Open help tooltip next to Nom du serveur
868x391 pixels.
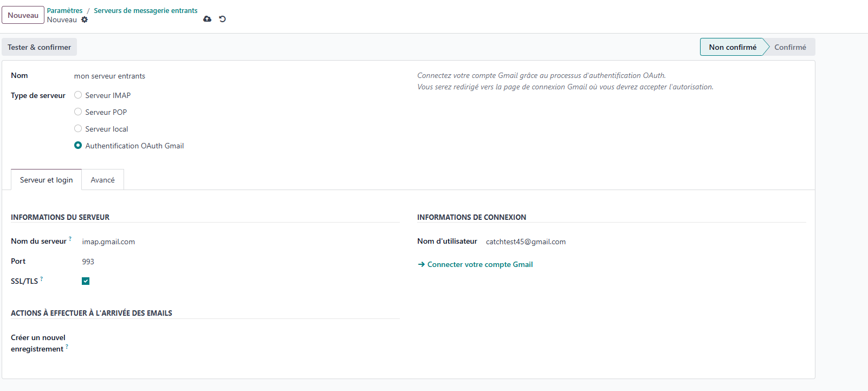click(x=70, y=238)
